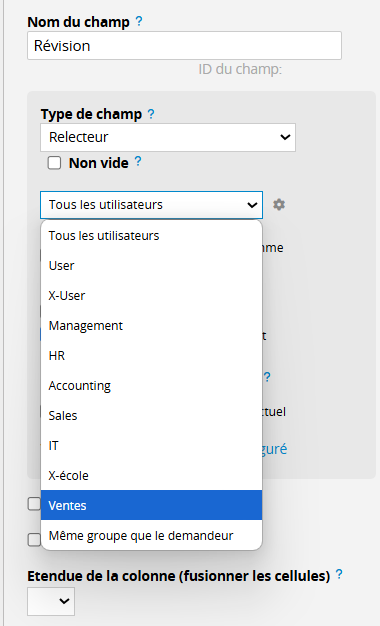Click the Nom du champ text field

184,46
